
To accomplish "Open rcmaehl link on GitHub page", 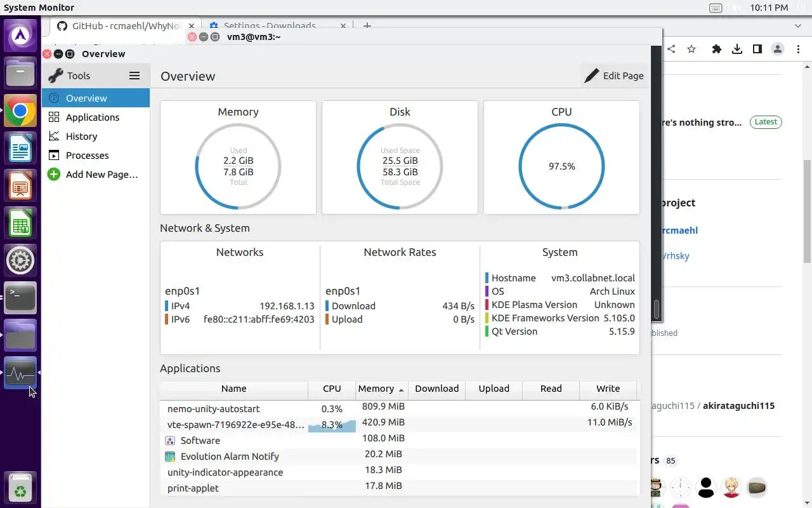I will [679, 231].
